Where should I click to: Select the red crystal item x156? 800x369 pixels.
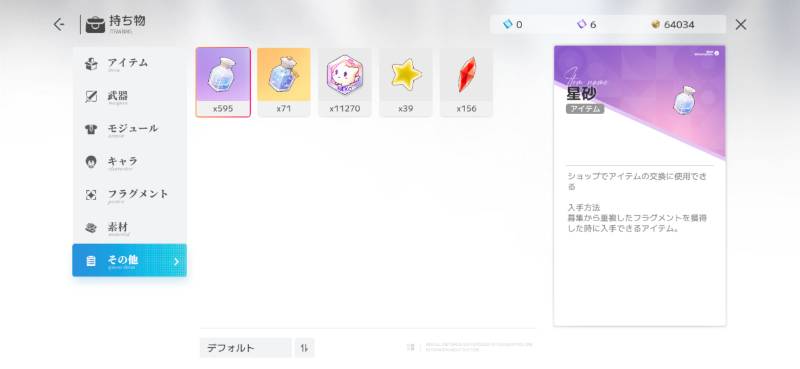click(x=466, y=82)
